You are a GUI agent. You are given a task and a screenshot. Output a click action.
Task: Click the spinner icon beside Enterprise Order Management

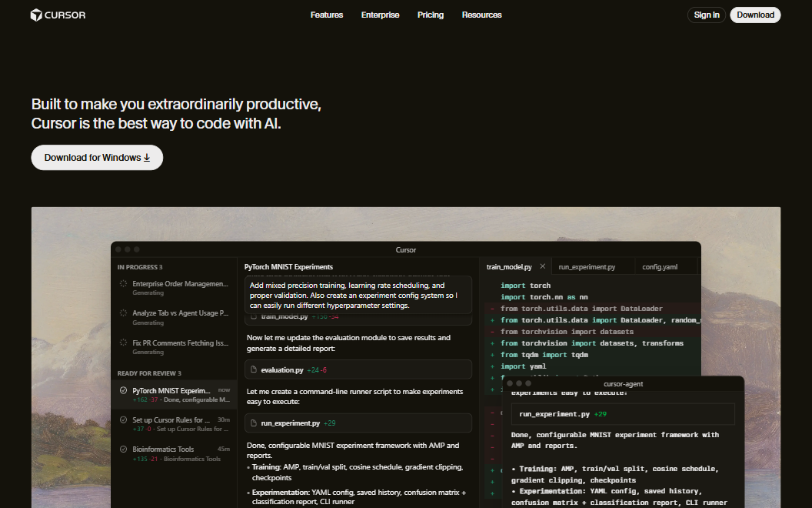[123, 284]
